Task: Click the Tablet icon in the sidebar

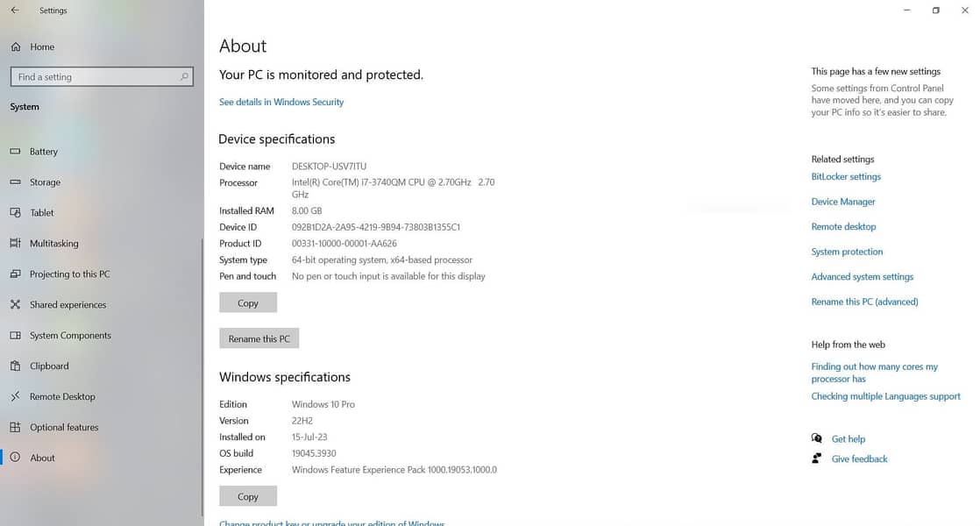Action: tap(16, 212)
